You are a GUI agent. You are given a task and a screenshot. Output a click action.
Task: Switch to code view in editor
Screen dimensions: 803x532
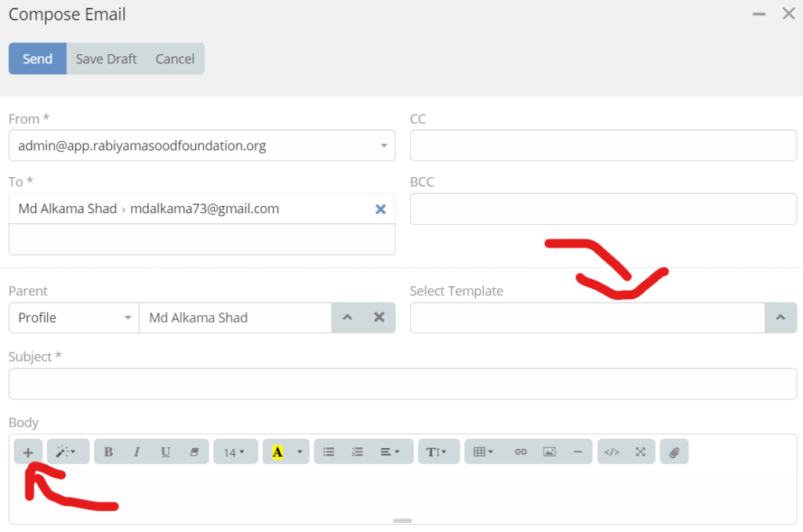click(612, 451)
